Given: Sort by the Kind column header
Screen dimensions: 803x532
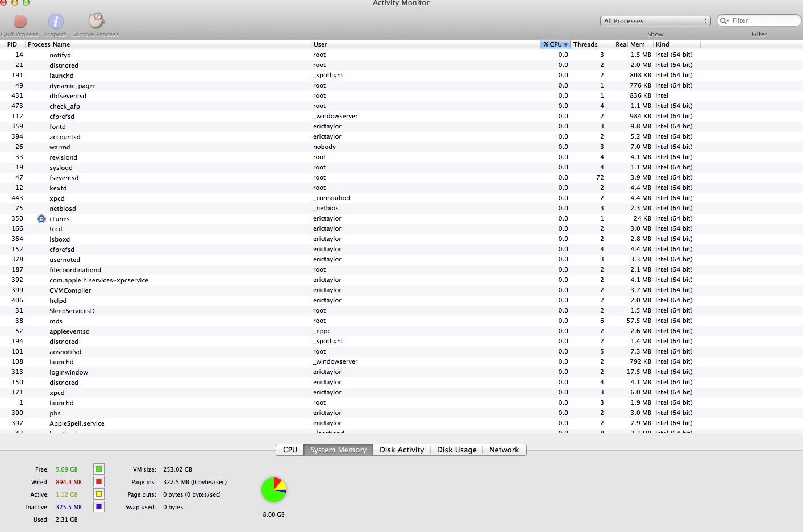Looking at the screenshot, I should pos(676,44).
